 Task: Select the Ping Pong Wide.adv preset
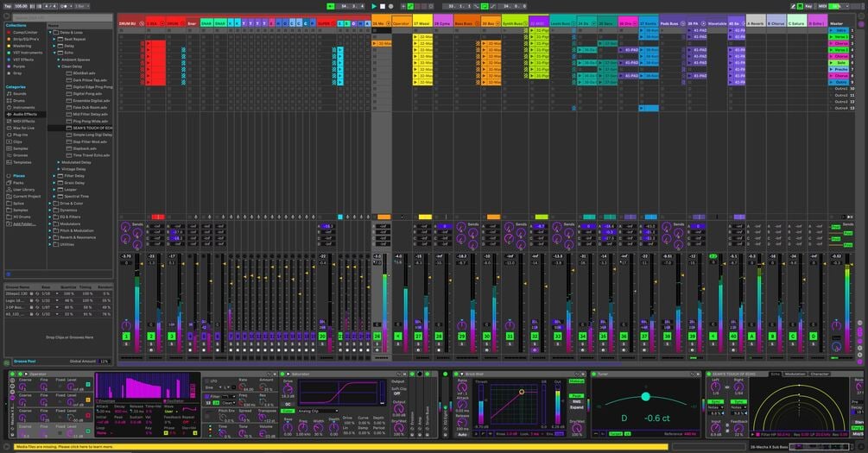pos(89,121)
